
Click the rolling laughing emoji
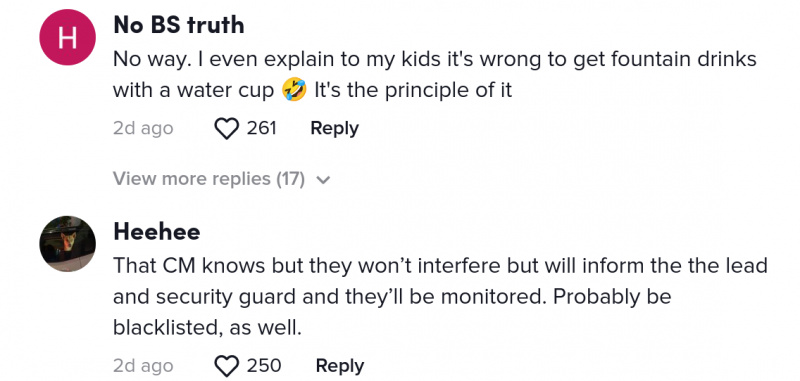[294, 90]
